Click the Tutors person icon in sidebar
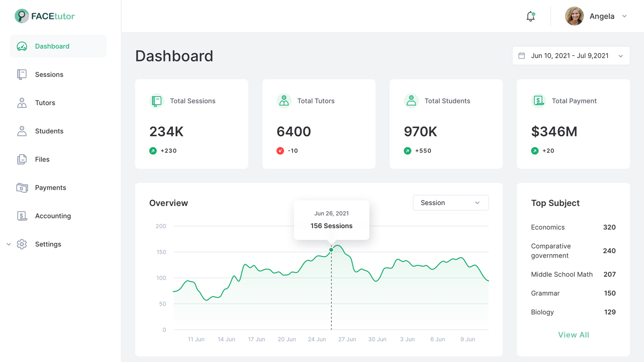644x362 pixels. click(x=22, y=103)
